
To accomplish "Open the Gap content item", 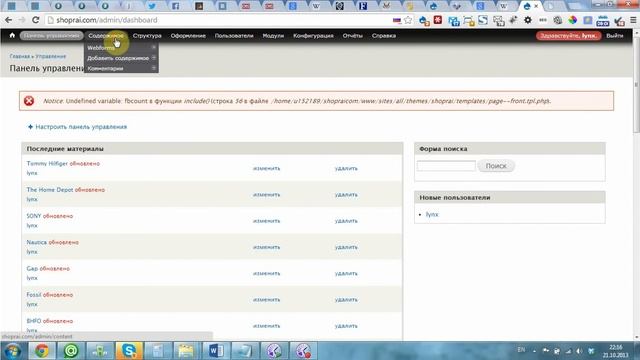I will 32,269.
